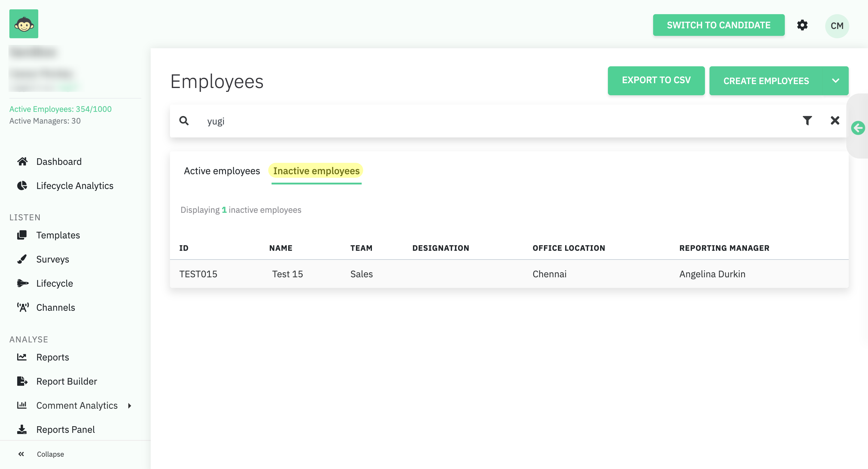Image resolution: width=868 pixels, height=469 pixels.
Task: Open settings via the gear icon
Action: (x=802, y=25)
